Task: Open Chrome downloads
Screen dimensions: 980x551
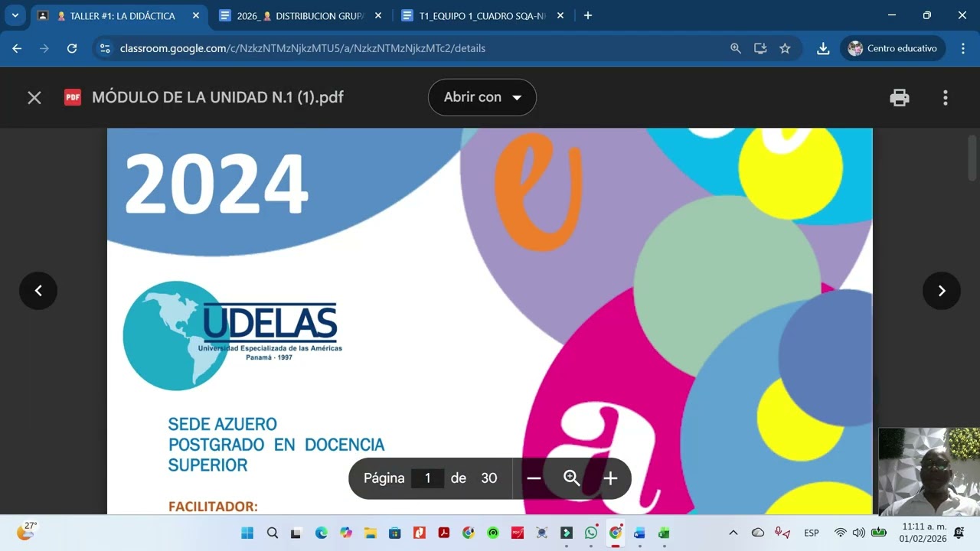Action: point(823,48)
